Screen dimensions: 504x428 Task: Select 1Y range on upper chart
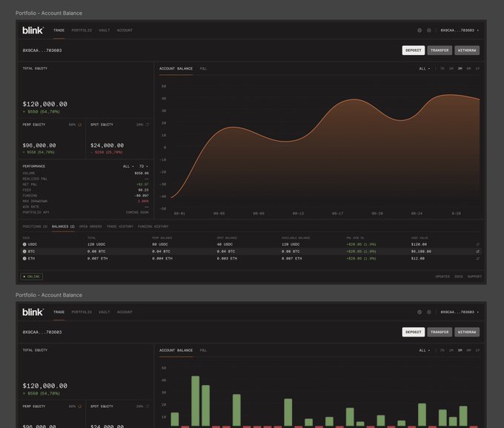tap(477, 68)
